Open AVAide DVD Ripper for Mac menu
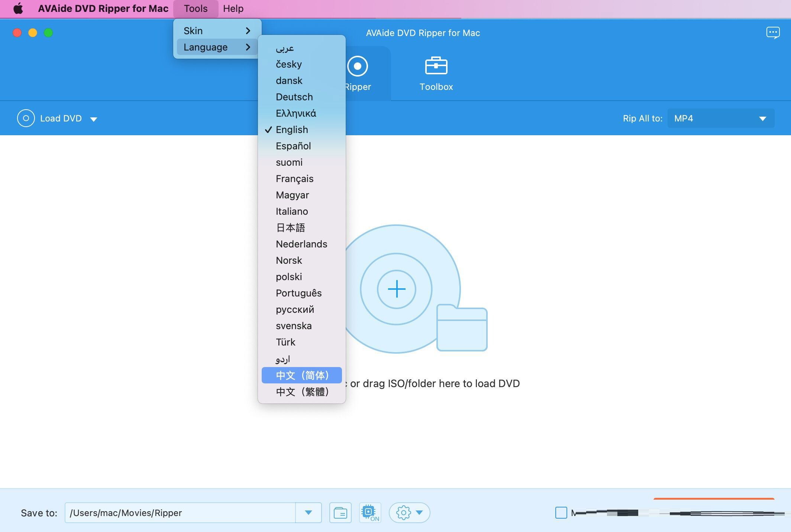This screenshot has width=791, height=532. point(103,9)
